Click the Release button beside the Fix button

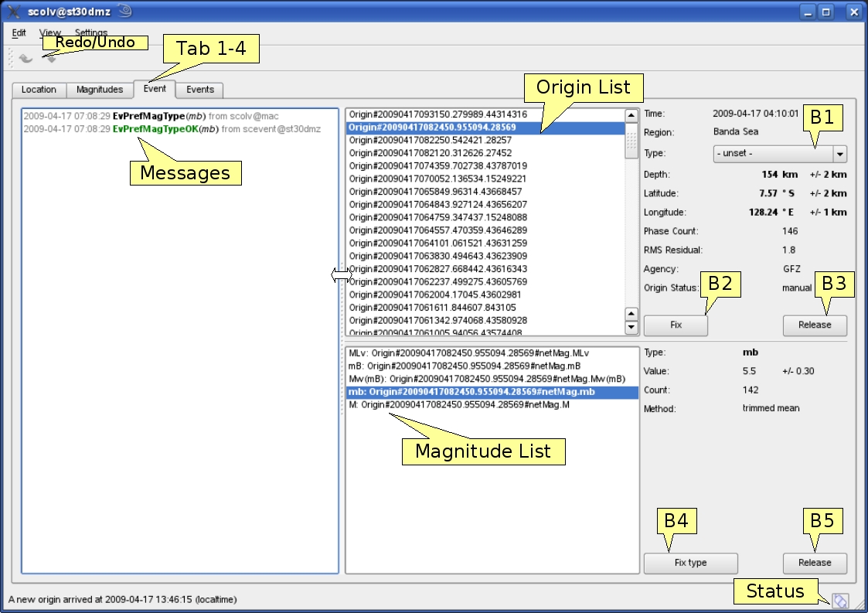click(x=815, y=325)
